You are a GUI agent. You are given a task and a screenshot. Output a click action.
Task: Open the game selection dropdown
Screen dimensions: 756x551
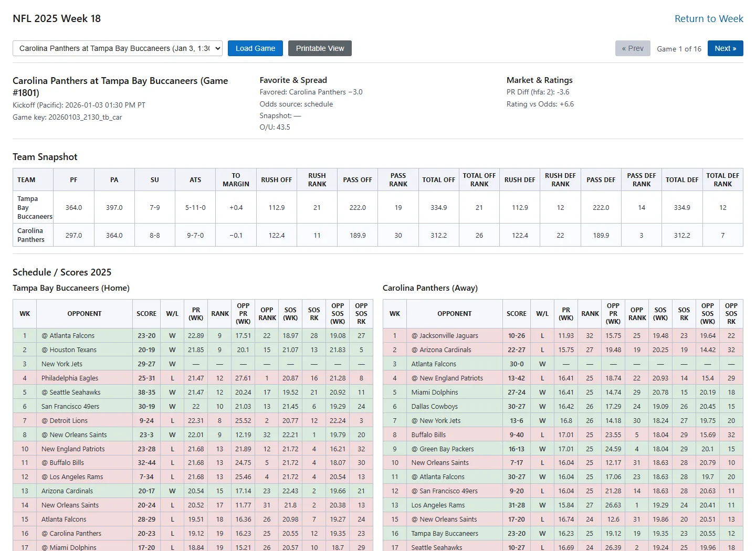[118, 48]
